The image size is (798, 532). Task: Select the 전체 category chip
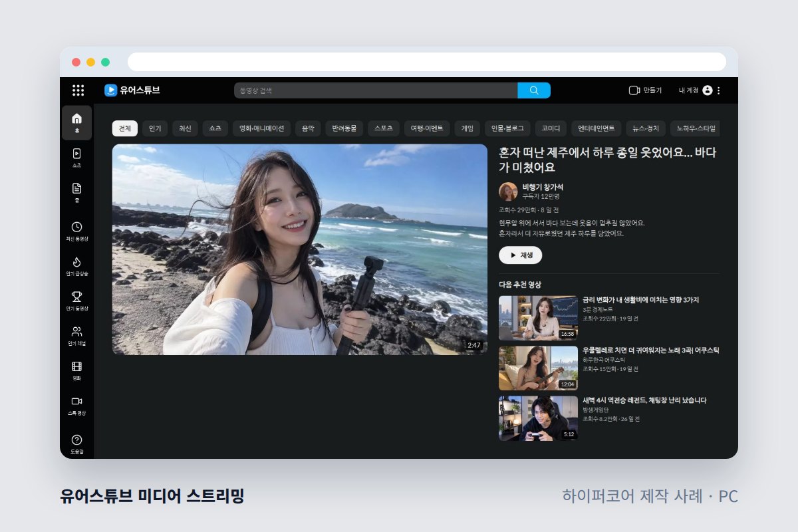point(125,128)
